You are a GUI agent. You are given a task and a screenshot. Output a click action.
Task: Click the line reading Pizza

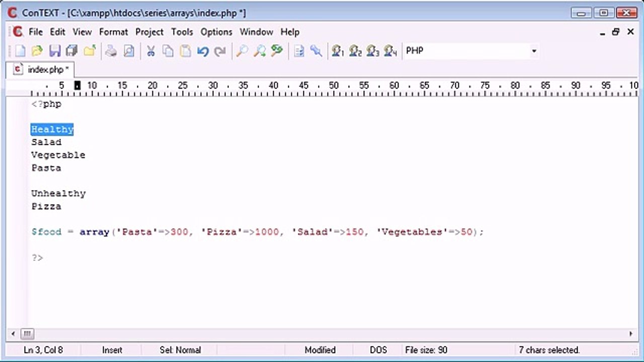pos(46,206)
